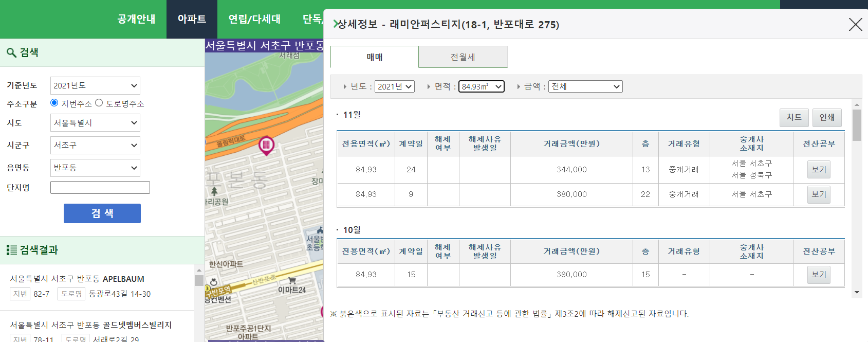Click the 거래금액(만원) header in 11월 table

point(571,143)
